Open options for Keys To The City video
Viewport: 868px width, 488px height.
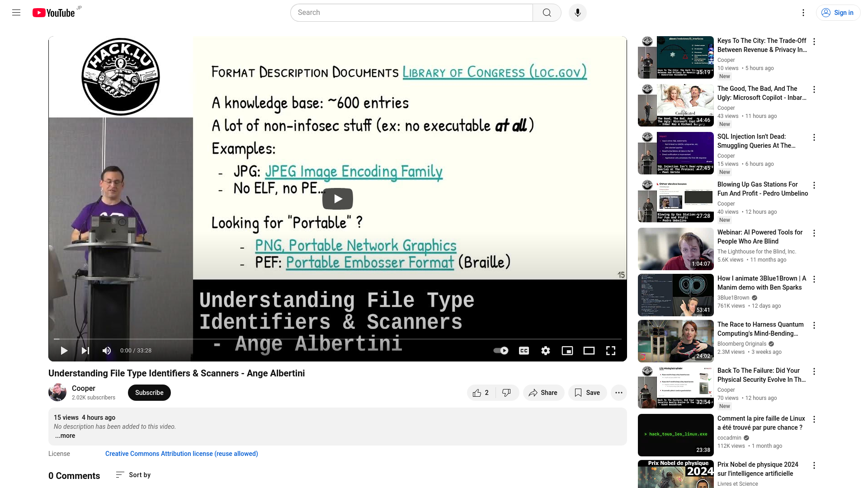pyautogui.click(x=814, y=42)
